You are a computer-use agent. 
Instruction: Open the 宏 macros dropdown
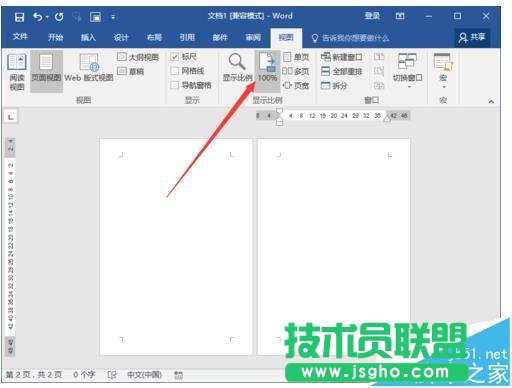(x=443, y=71)
